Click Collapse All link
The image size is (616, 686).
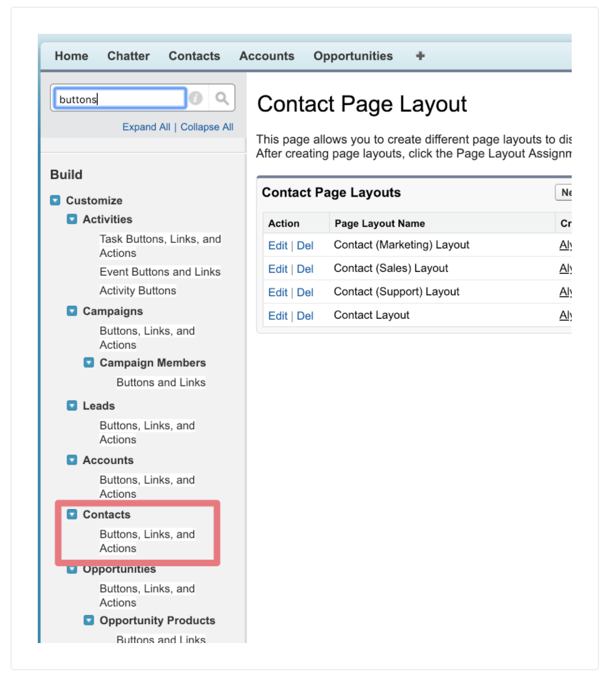[206, 127]
